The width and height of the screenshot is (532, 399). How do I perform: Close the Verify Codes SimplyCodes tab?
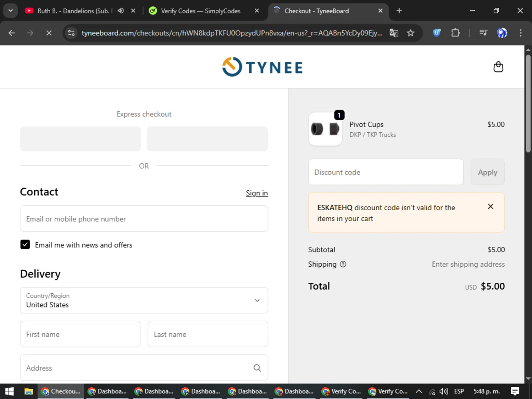pyautogui.click(x=257, y=11)
